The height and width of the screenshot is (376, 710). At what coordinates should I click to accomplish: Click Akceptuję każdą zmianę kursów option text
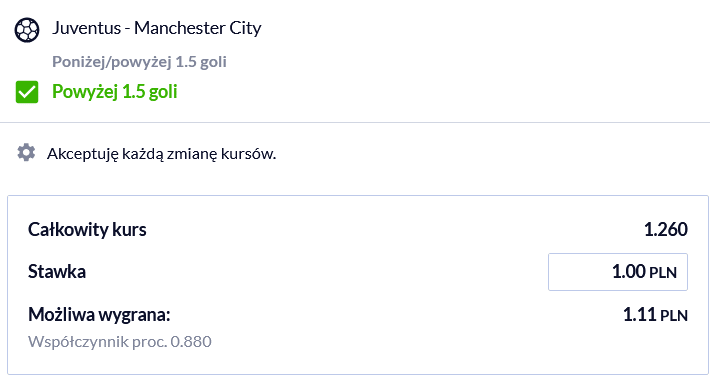click(162, 154)
